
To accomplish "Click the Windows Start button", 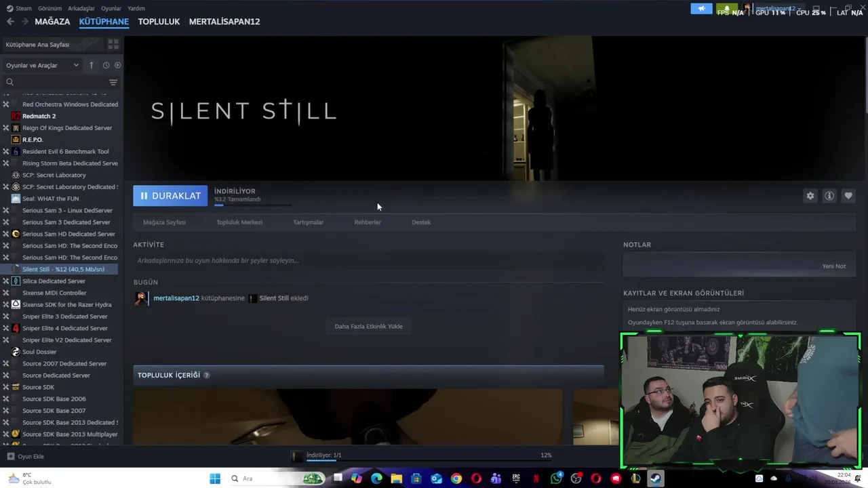I will point(215,479).
